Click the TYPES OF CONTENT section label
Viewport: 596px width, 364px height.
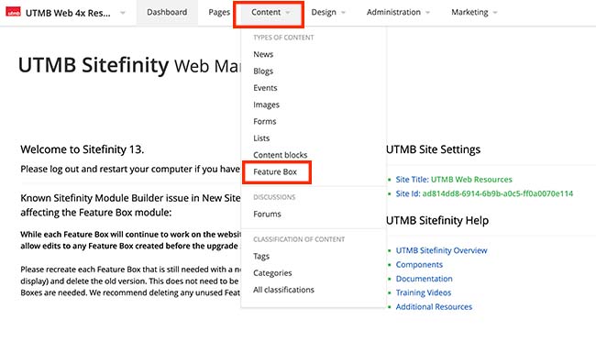283,38
